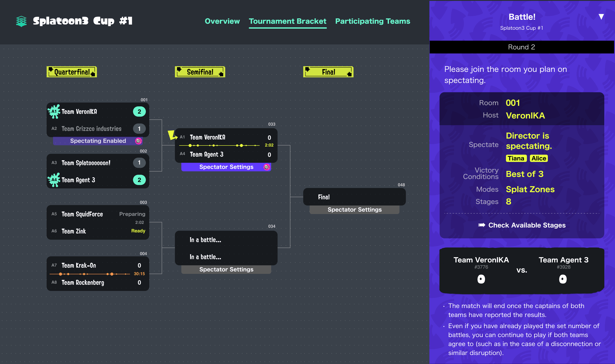Click the spectating icon on Spectating Enabled bar
Viewport: 615px width, 364px height.
pyautogui.click(x=139, y=141)
